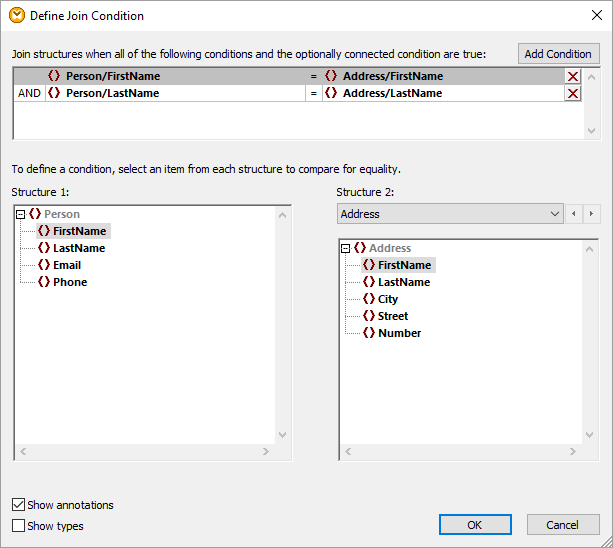The image size is (613, 548).
Task: Go to next structure with right arrow
Action: click(x=592, y=214)
